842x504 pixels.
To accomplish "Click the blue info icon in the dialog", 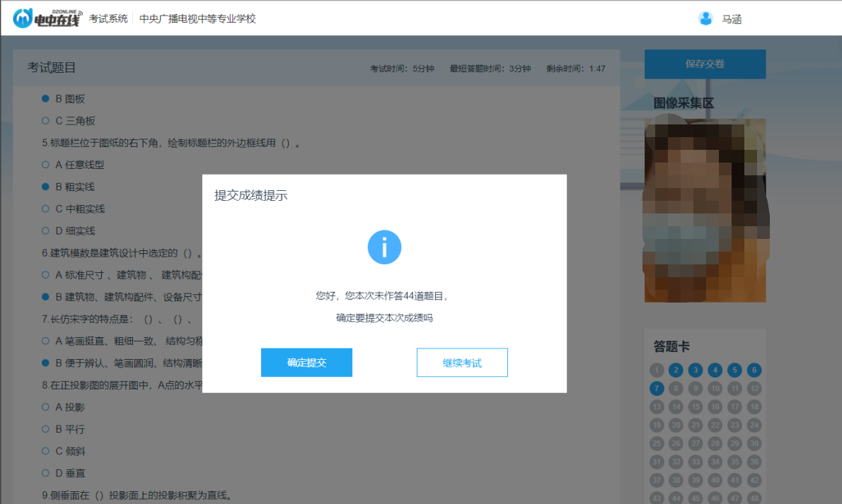I will 384,247.
